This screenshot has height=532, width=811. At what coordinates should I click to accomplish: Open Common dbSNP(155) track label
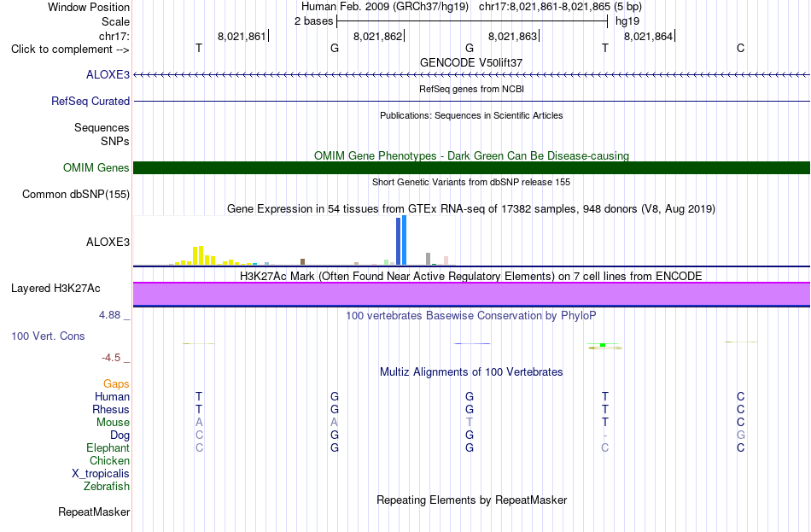point(75,194)
